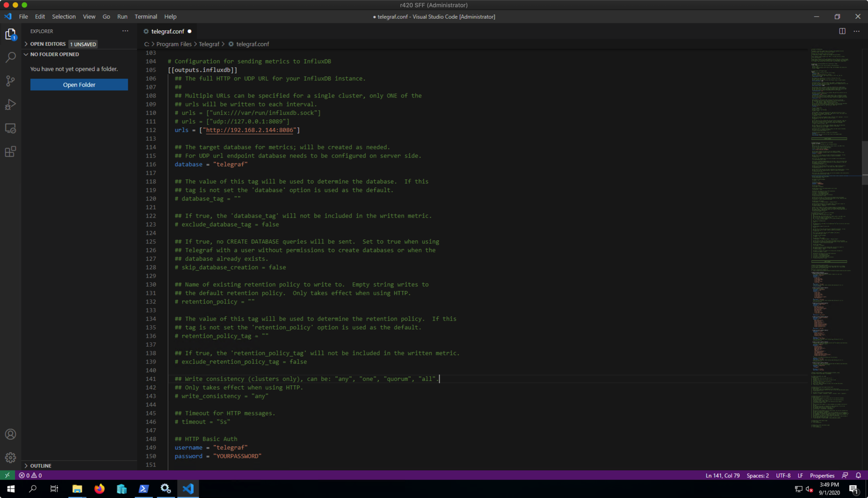Change indentation via Spaces: 2 indicator
This screenshot has height=498, width=868.
(x=757, y=476)
